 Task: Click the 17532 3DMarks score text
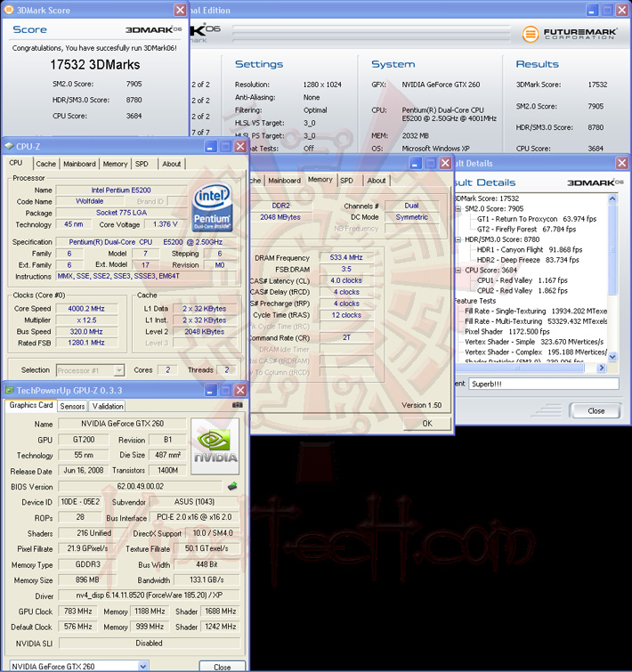tap(95, 65)
